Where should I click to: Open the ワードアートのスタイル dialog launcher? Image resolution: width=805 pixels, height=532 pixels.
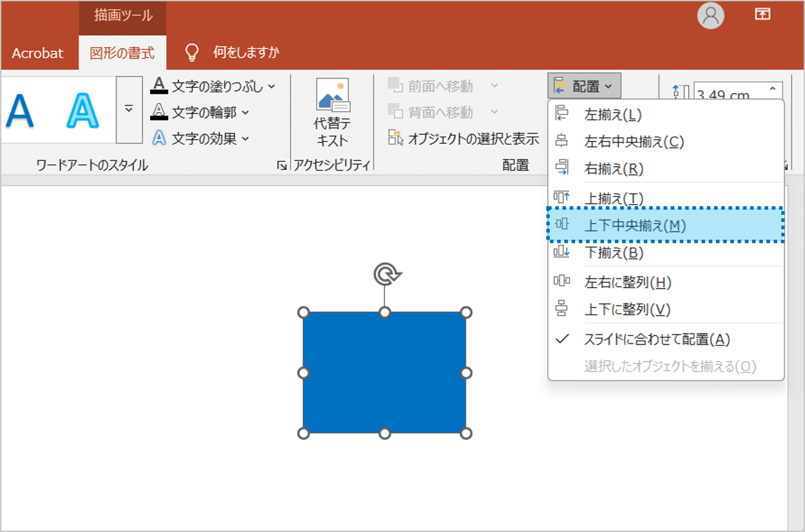[x=282, y=166]
